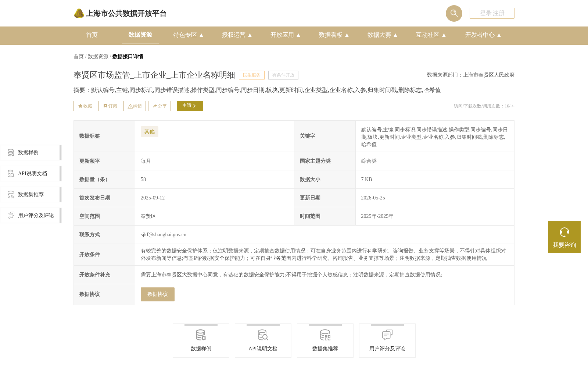Click the data count value 58

click(x=143, y=180)
